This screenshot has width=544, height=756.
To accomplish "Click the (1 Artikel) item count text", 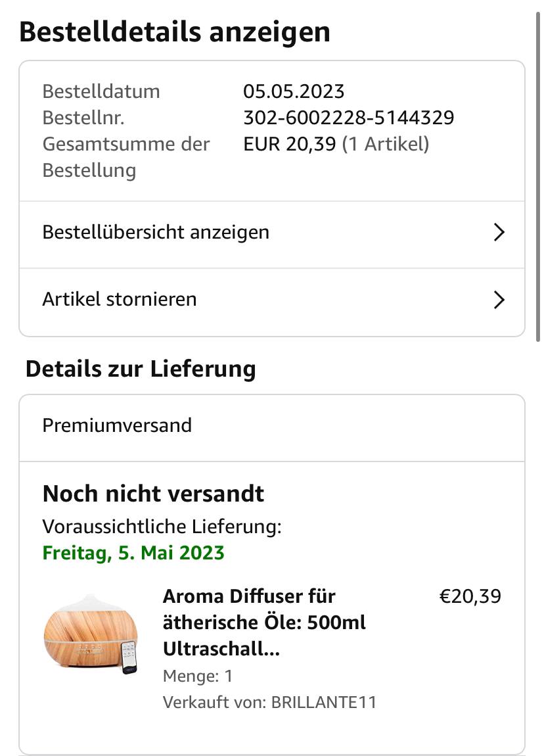I will click(386, 144).
